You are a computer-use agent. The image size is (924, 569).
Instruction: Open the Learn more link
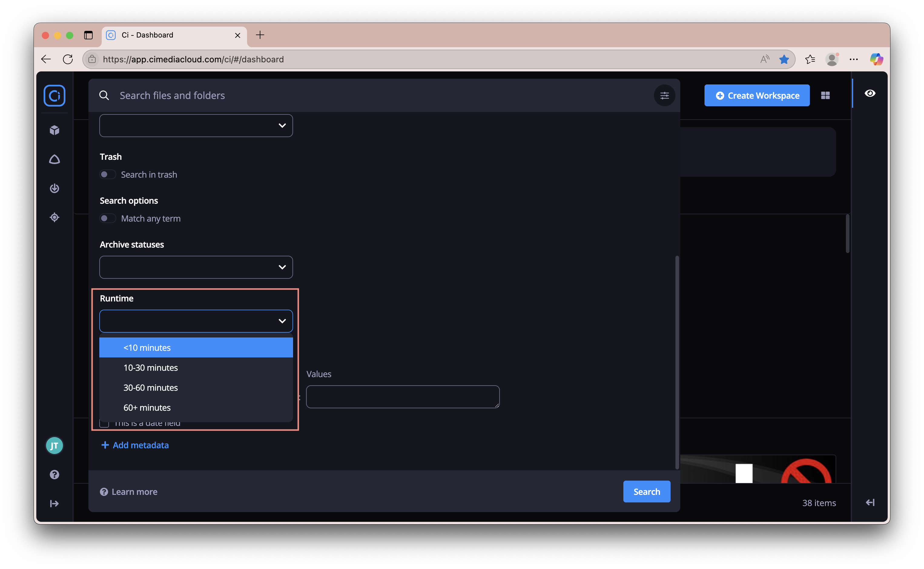129,492
